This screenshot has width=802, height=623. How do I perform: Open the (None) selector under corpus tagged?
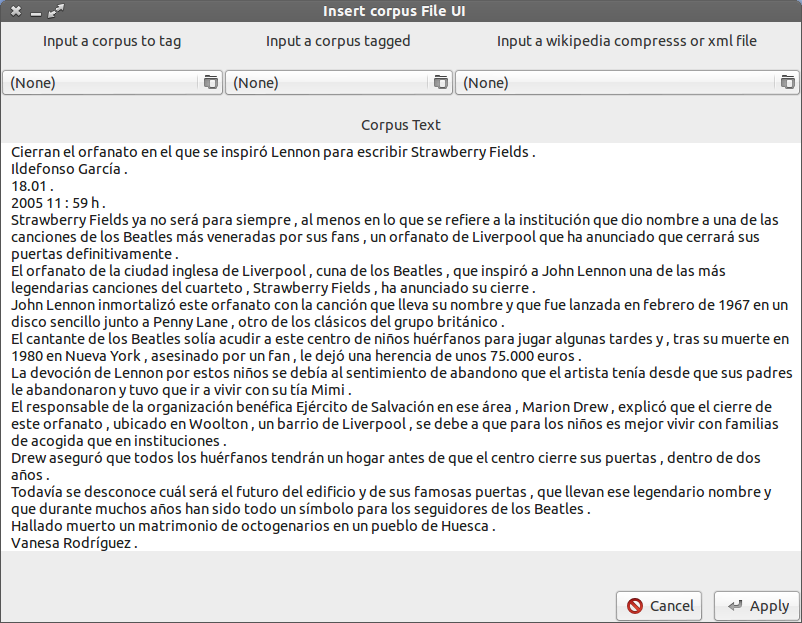325,83
